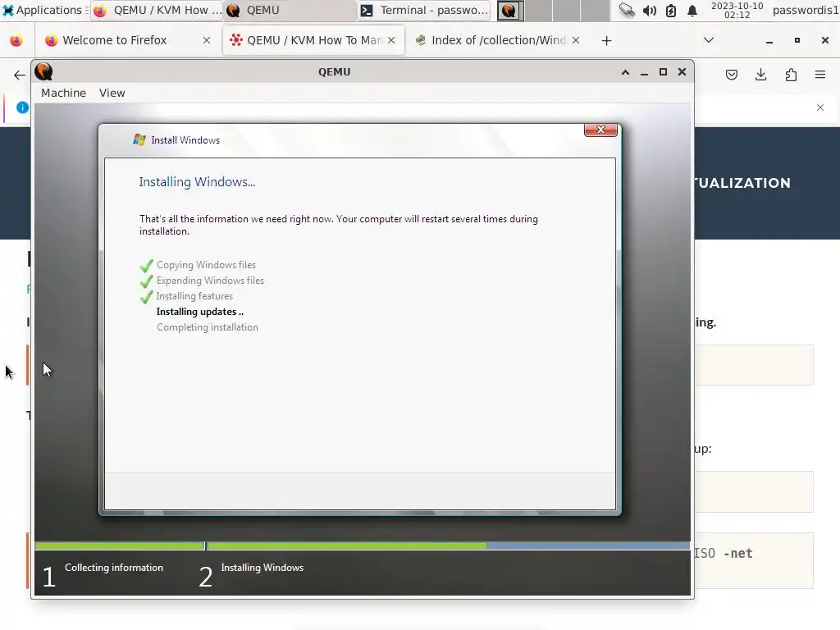This screenshot has width=840, height=630.
Task: Open the power manager tray icon
Action: tap(671, 10)
